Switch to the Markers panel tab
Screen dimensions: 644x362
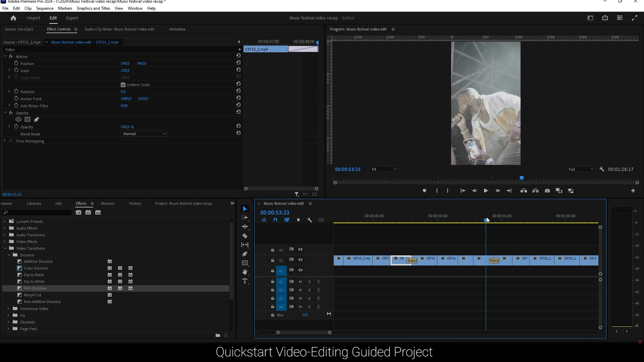(x=108, y=203)
